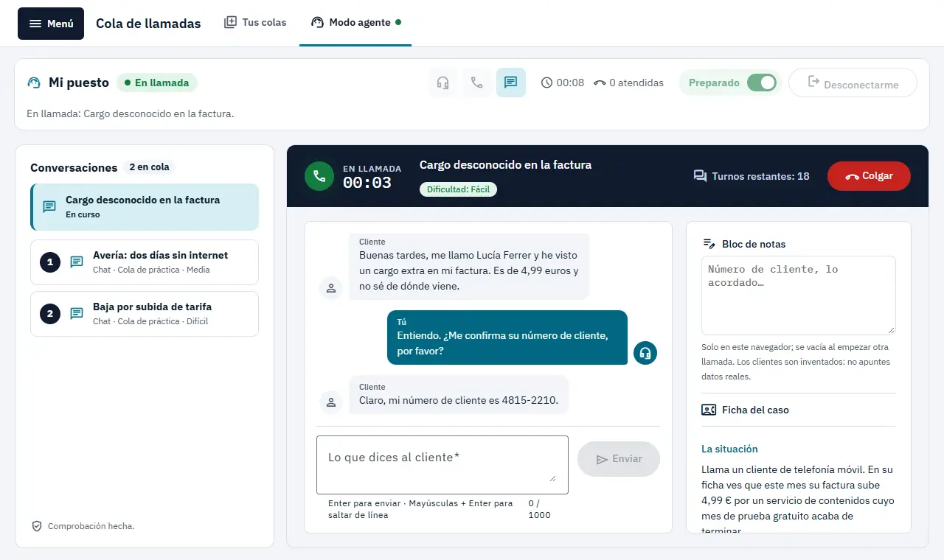Image resolution: width=944 pixels, height=560 pixels.
Task: Click the shield icon next to Comprobación hecha
Action: click(37, 526)
